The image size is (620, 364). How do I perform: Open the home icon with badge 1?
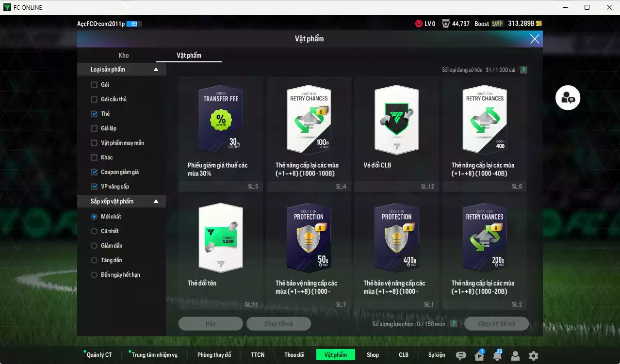click(x=479, y=356)
